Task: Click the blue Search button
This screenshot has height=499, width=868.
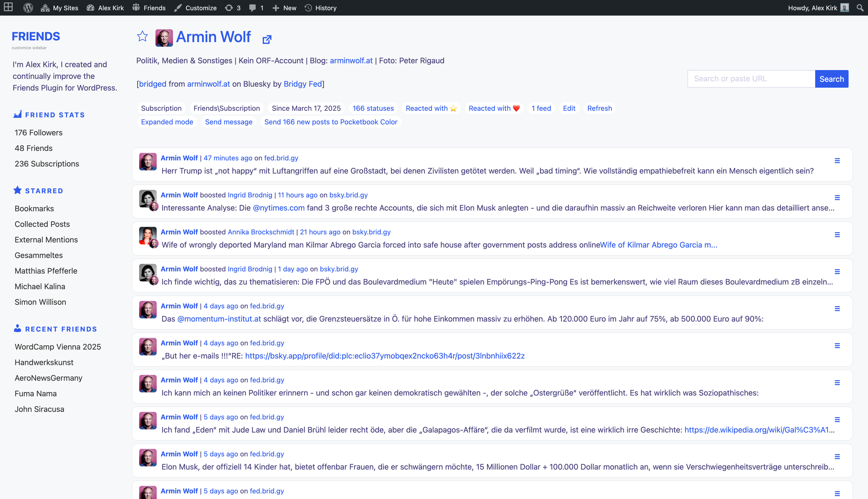Action: [831, 79]
